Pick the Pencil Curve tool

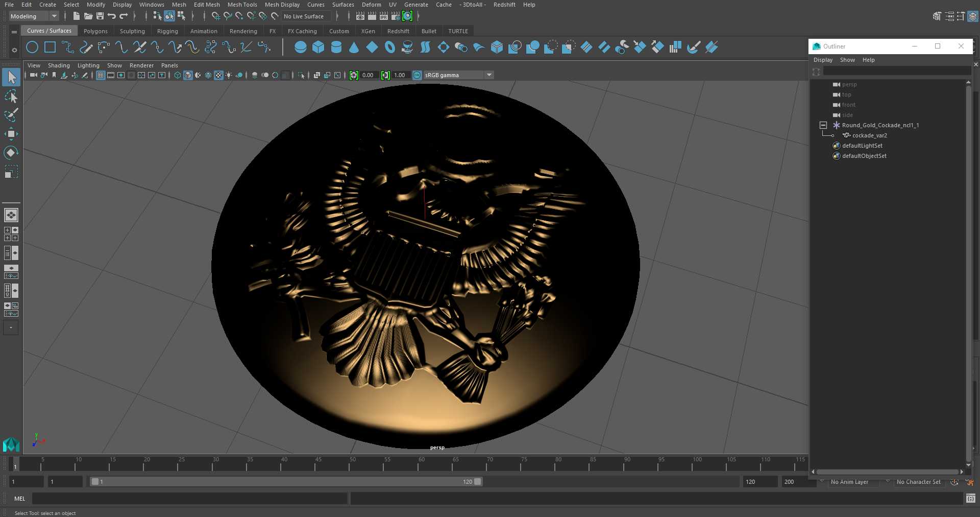86,48
